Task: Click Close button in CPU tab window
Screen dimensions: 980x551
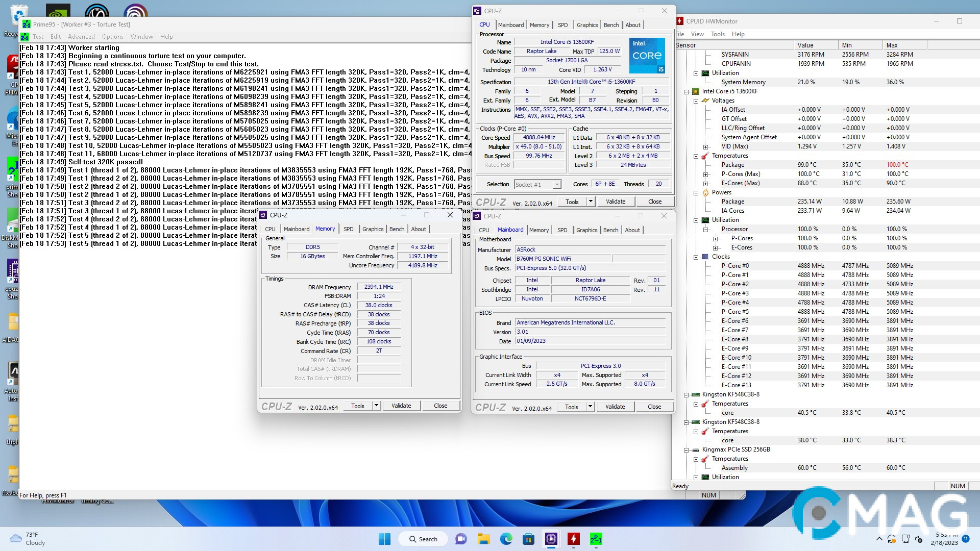Action: click(654, 202)
